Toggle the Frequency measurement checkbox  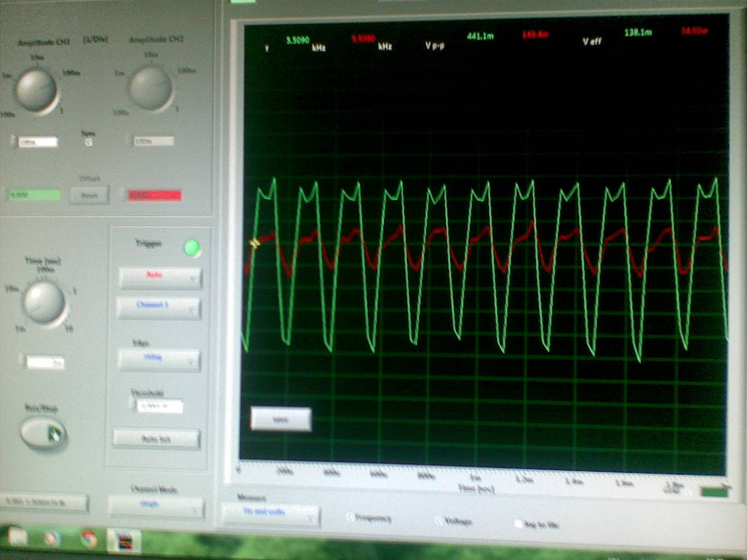[351, 517]
